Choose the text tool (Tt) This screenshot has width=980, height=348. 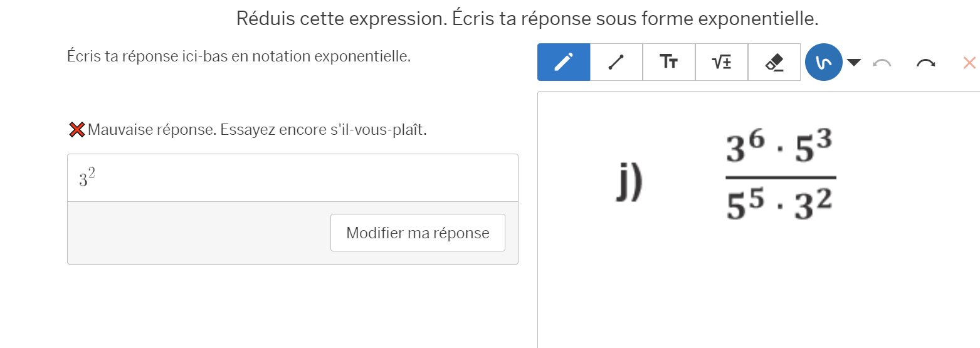coord(669,62)
